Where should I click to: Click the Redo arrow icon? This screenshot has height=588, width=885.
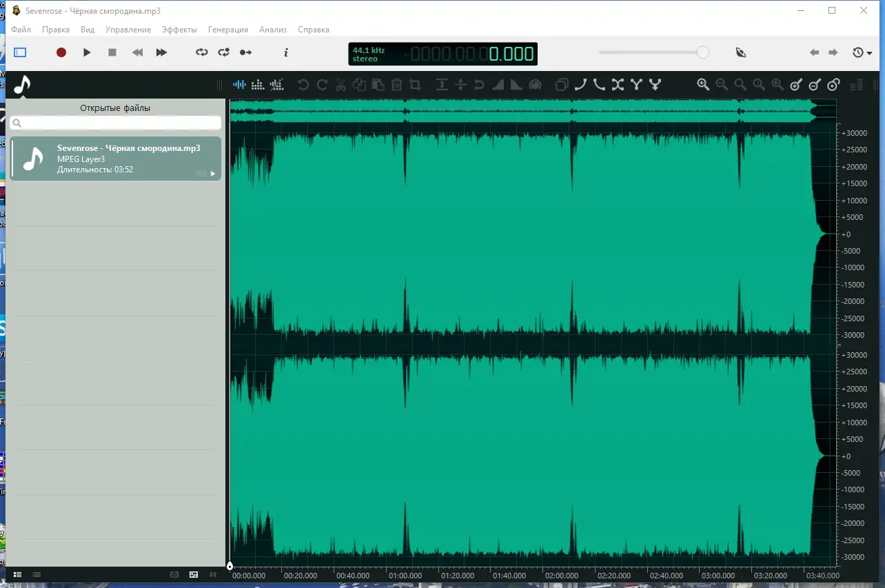click(322, 85)
